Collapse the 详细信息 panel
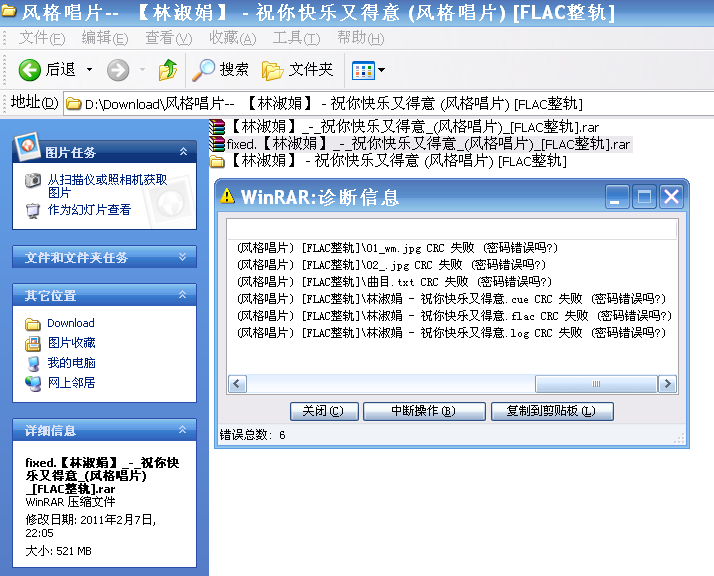Viewport: 714px width, 576px height. coord(183,430)
